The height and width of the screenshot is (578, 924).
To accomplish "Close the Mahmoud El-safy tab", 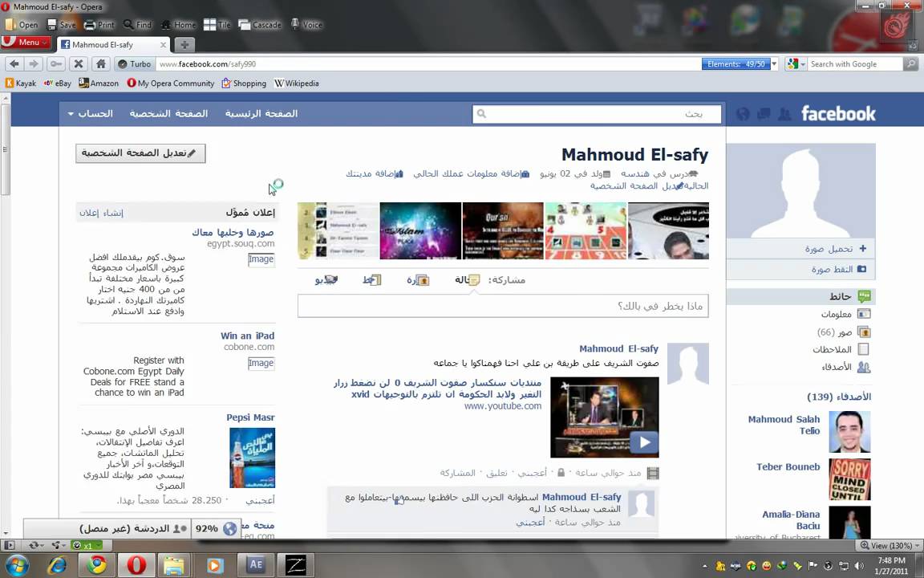I will tap(164, 45).
